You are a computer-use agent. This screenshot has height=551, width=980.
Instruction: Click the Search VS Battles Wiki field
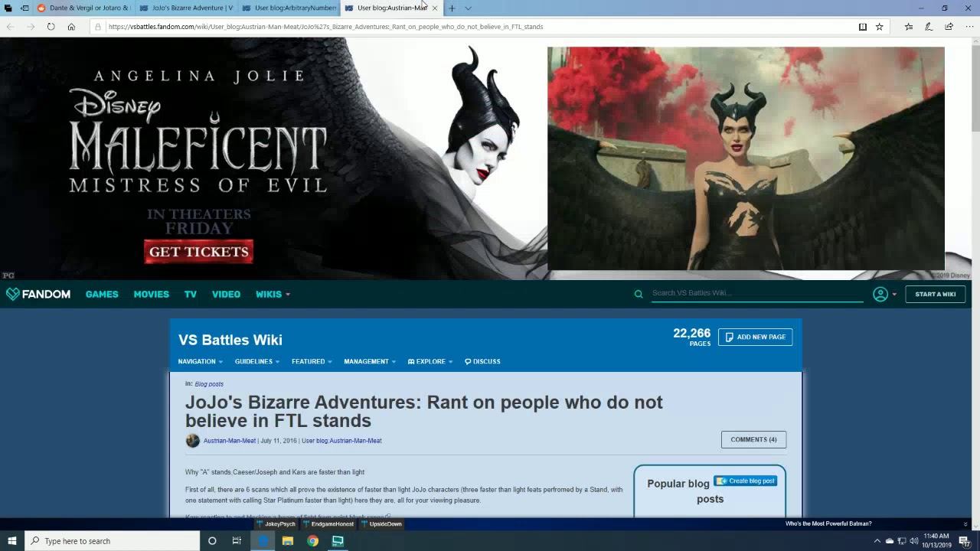coord(757,293)
